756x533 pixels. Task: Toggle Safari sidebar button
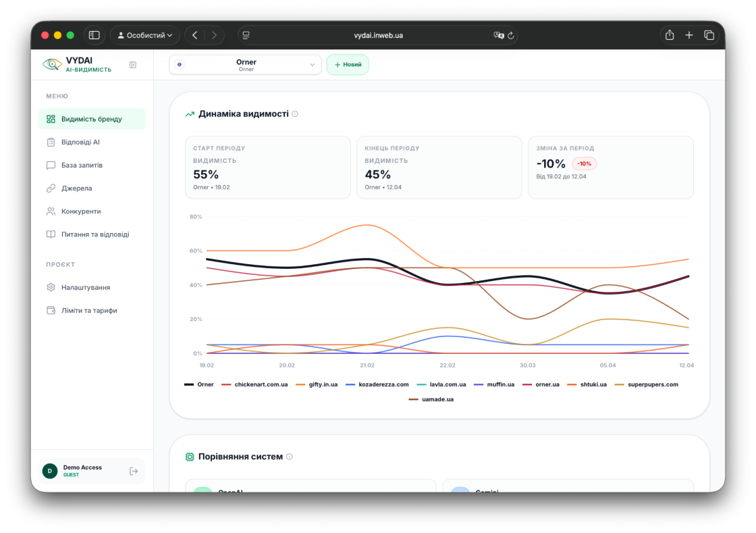pyautogui.click(x=94, y=35)
